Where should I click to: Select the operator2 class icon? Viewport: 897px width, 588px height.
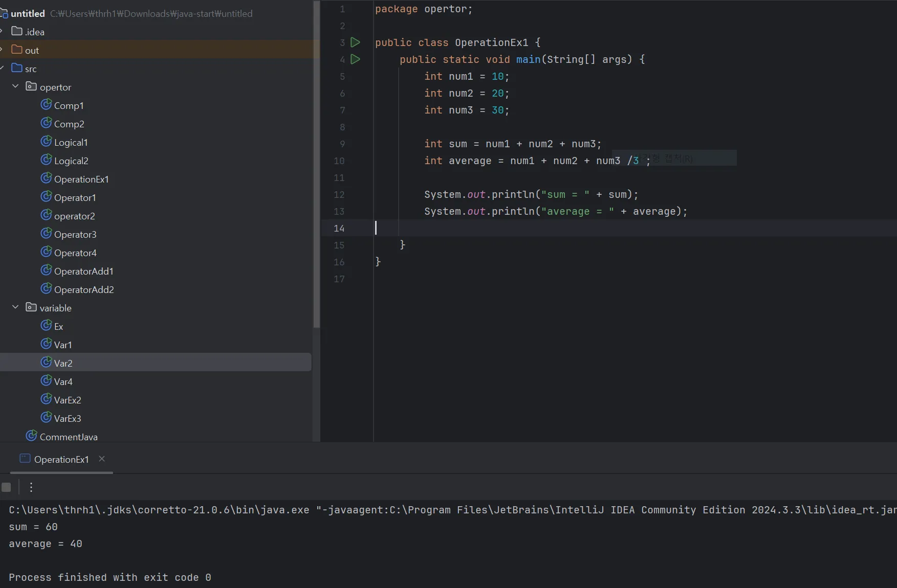pos(46,215)
